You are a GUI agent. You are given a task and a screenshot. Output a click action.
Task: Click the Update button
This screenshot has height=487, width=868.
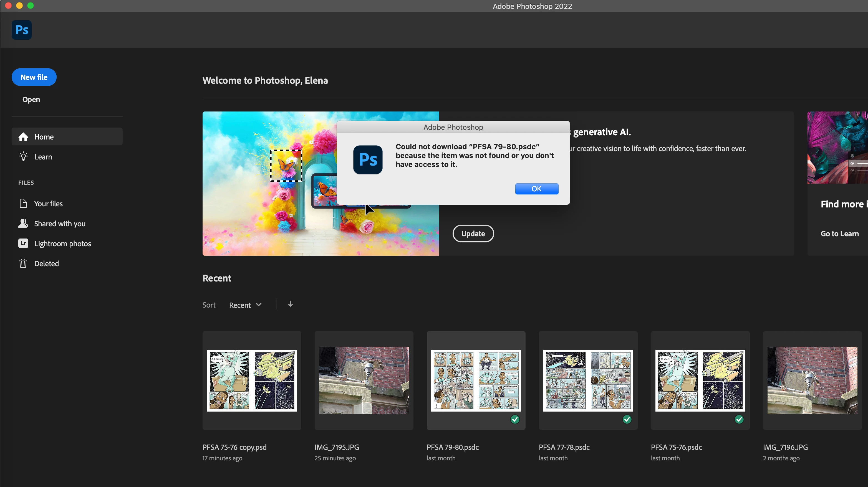[x=473, y=234]
